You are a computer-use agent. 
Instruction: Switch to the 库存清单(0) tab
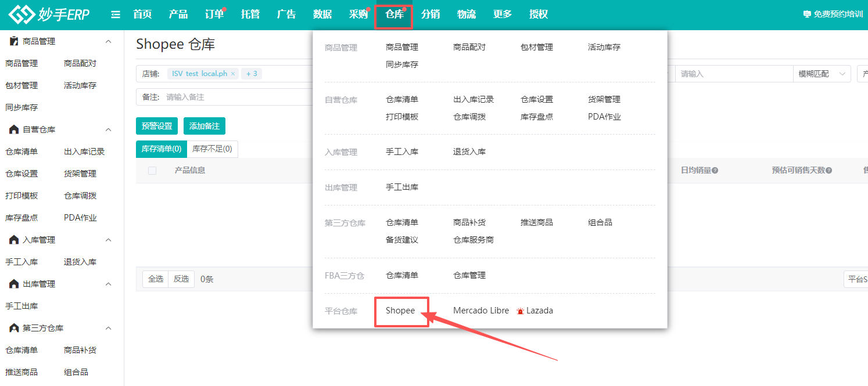162,149
